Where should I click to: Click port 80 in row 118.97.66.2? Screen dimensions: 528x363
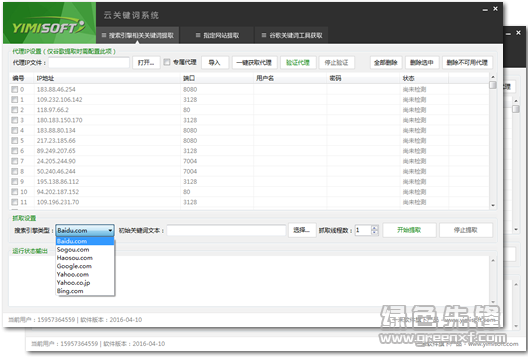[x=187, y=110]
